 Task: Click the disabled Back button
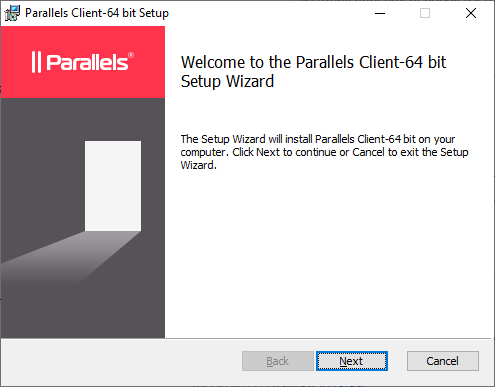pyautogui.click(x=278, y=361)
